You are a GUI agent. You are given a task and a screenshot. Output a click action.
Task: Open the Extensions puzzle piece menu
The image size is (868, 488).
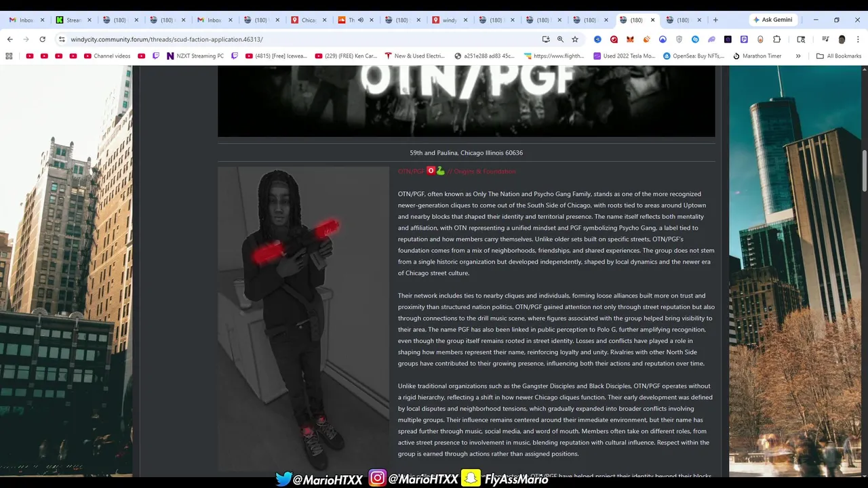(776, 39)
